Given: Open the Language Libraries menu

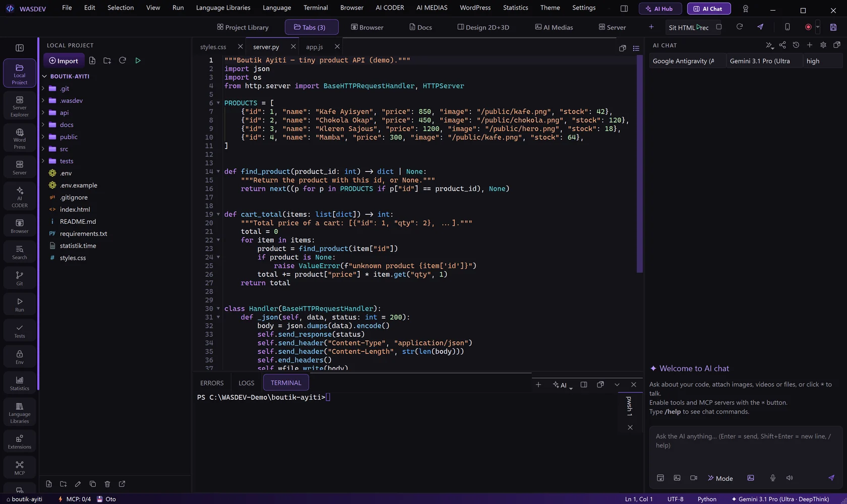Looking at the screenshot, I should click(223, 8).
